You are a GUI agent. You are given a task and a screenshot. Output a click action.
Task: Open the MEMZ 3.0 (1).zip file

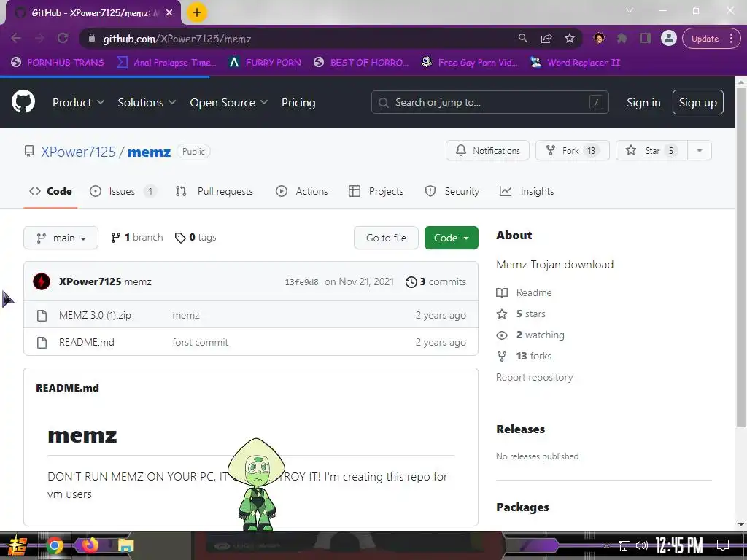pos(95,315)
